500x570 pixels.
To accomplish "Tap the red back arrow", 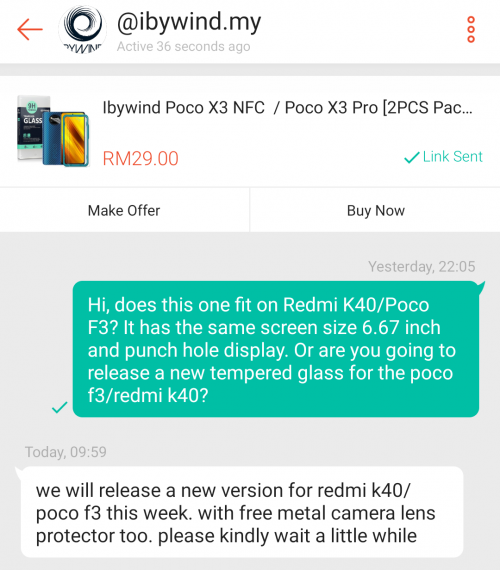I will click(x=30, y=29).
